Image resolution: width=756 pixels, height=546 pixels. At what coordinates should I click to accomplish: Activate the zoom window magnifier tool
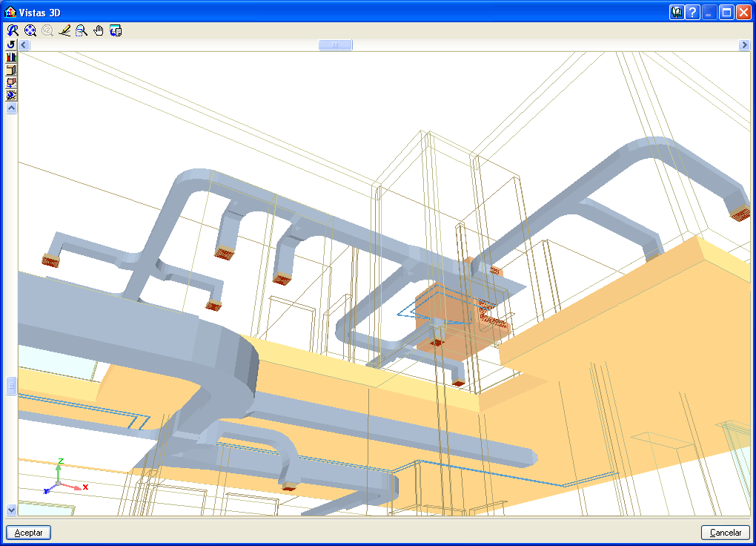click(x=82, y=30)
